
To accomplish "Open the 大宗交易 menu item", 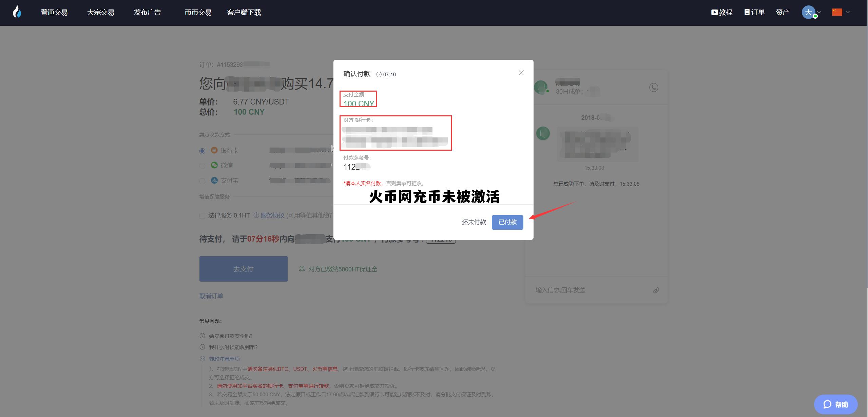I will click(101, 12).
